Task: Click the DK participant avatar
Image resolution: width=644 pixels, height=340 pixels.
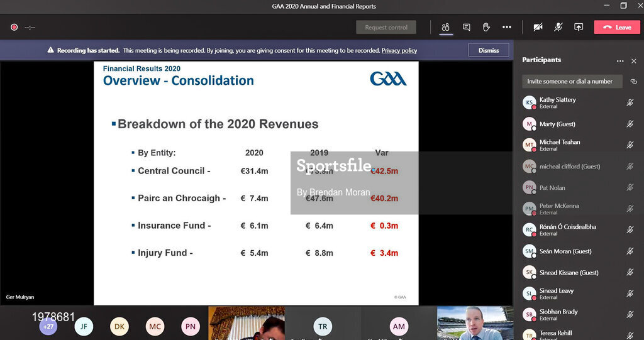Action: [119, 326]
